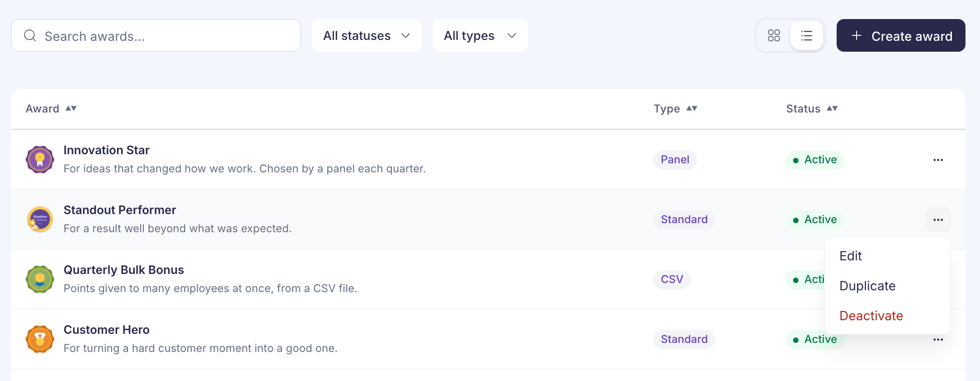Click the Innovation Star badge icon
This screenshot has height=381, width=980.
[40, 160]
